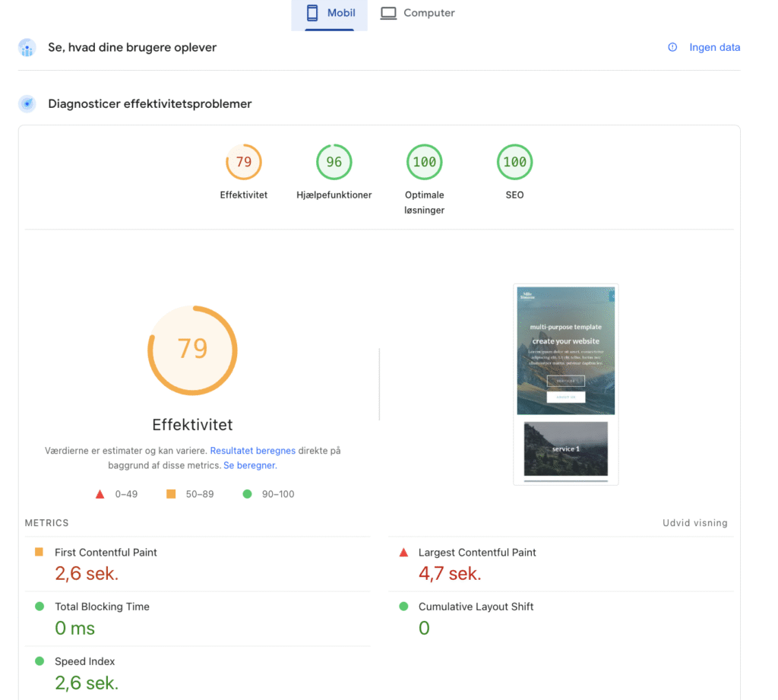778x700 pixels.
Task: Click the '2,6 sek.' value under First Contentful Paint
Action: [x=87, y=574]
